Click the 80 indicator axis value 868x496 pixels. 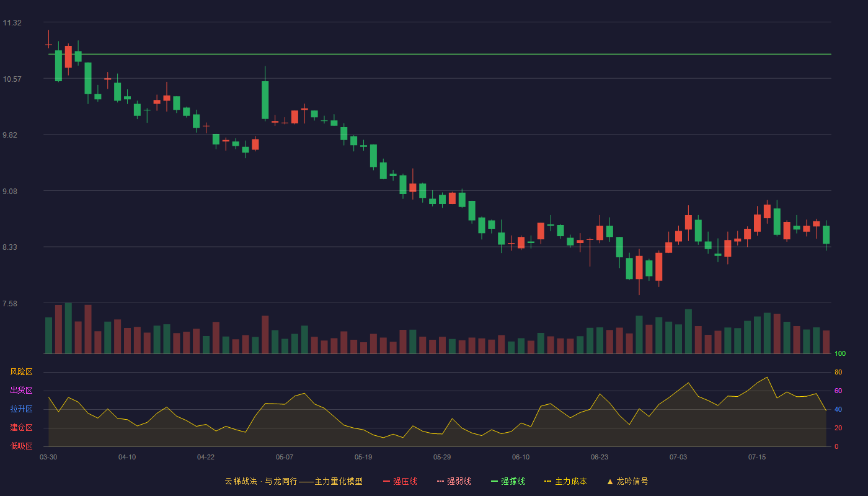pos(838,373)
